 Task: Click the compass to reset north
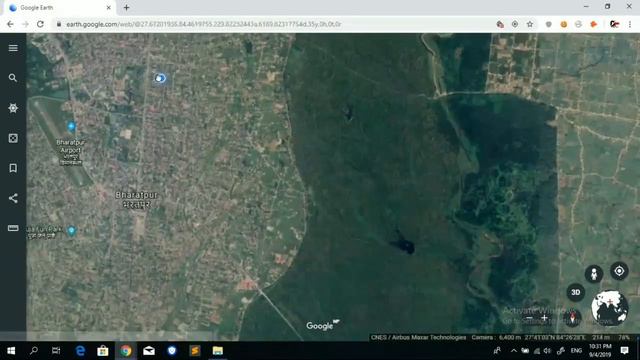pyautogui.click(x=572, y=318)
